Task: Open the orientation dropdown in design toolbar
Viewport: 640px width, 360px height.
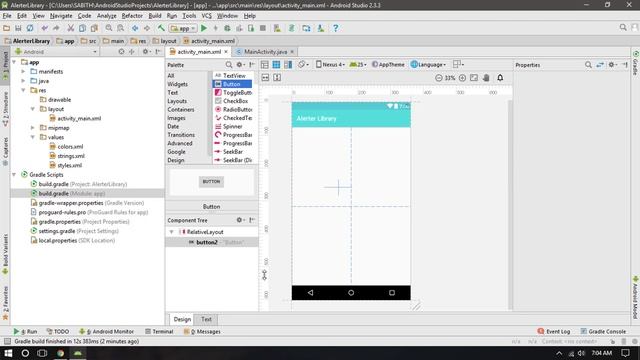Action: pyautogui.click(x=303, y=64)
